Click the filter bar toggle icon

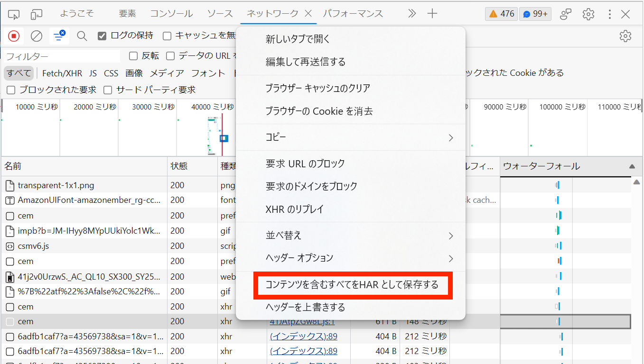coord(58,36)
